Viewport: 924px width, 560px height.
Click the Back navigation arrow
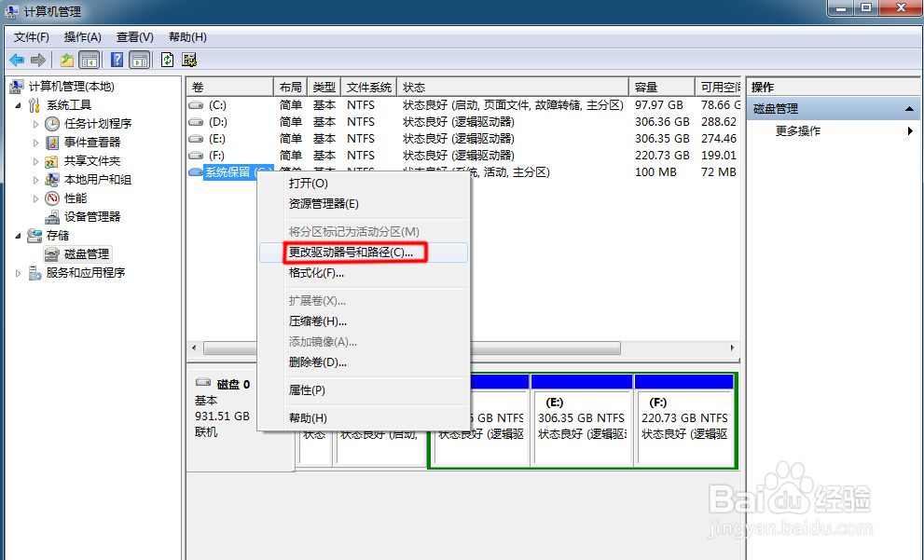[x=17, y=60]
